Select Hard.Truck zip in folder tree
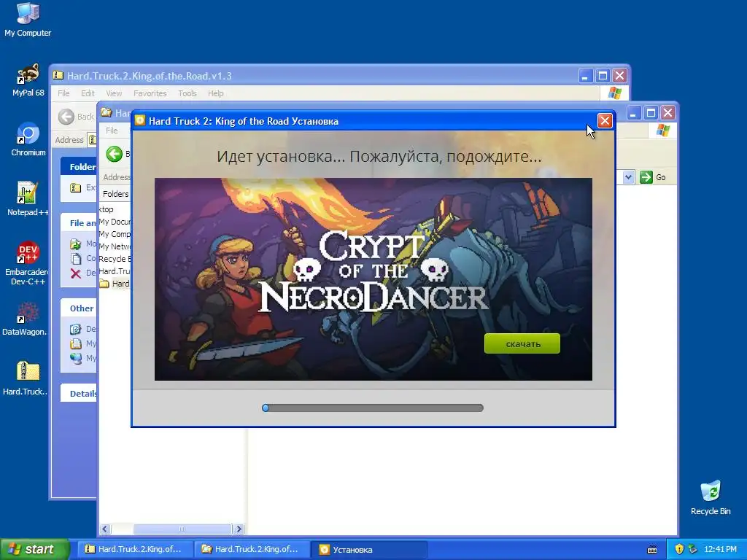This screenshot has height=560, width=747. (x=115, y=271)
